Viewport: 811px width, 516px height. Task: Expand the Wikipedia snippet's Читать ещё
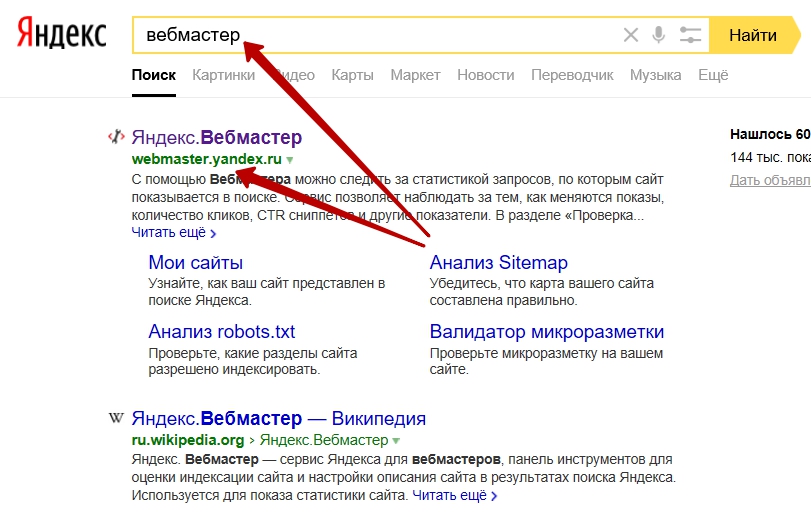(455, 495)
